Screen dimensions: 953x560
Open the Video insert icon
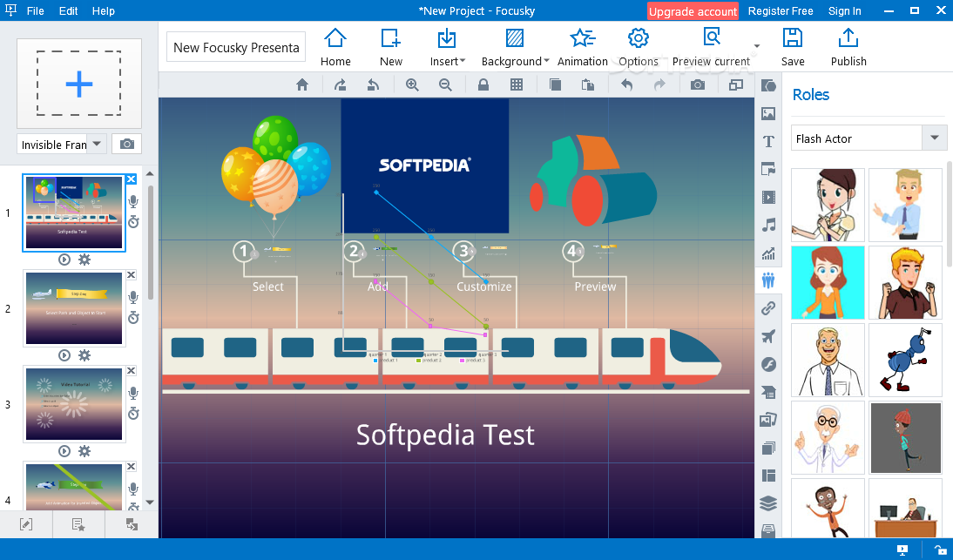[x=768, y=198]
